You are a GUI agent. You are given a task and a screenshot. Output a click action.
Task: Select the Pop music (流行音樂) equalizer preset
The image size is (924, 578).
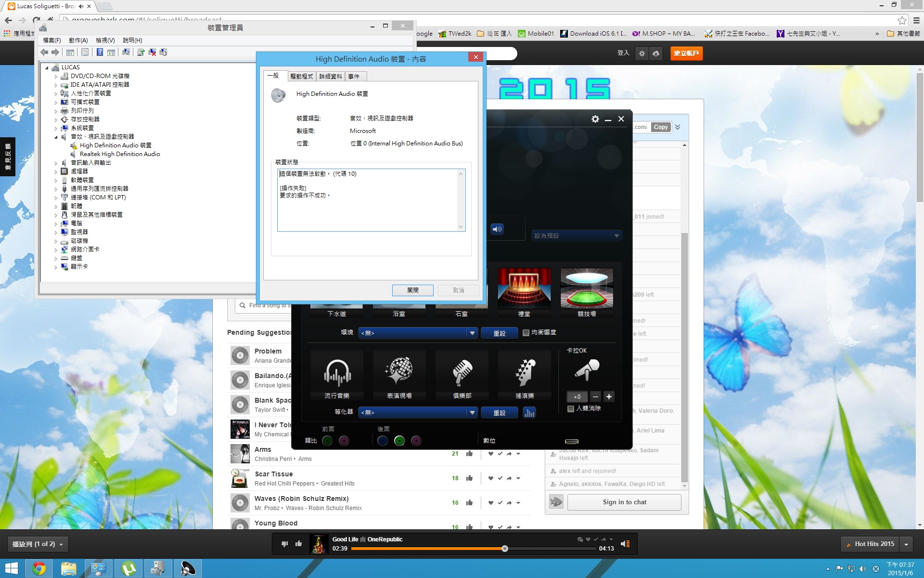point(337,374)
